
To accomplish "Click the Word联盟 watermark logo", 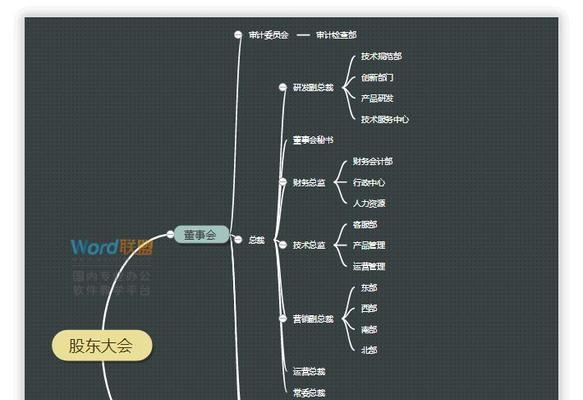I will coord(112,247).
